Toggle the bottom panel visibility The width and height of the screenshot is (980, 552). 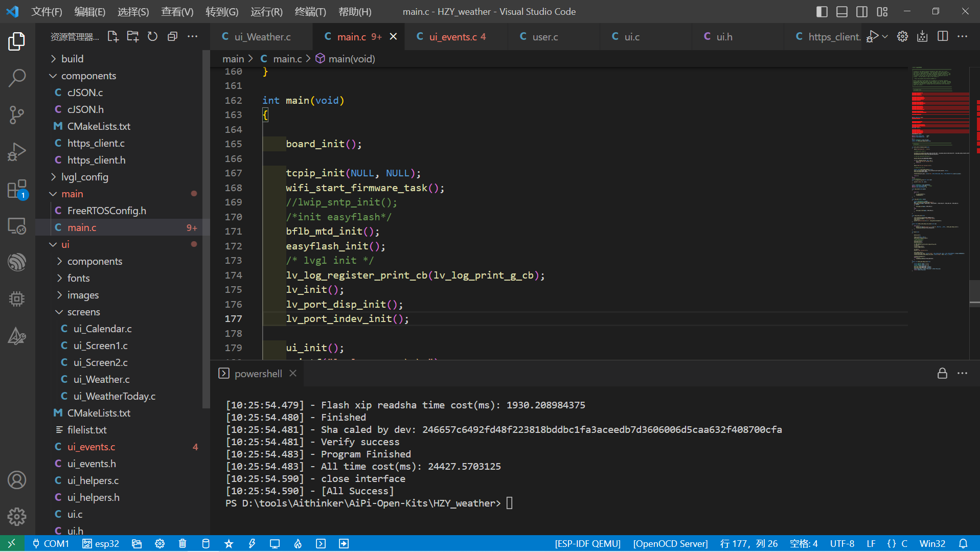tap(842, 12)
